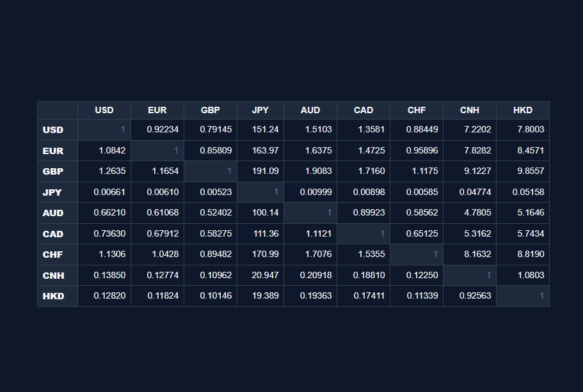Click the GBP to EUR rate 1.1654
Viewport: 583px width, 392px height.
pyautogui.click(x=157, y=171)
